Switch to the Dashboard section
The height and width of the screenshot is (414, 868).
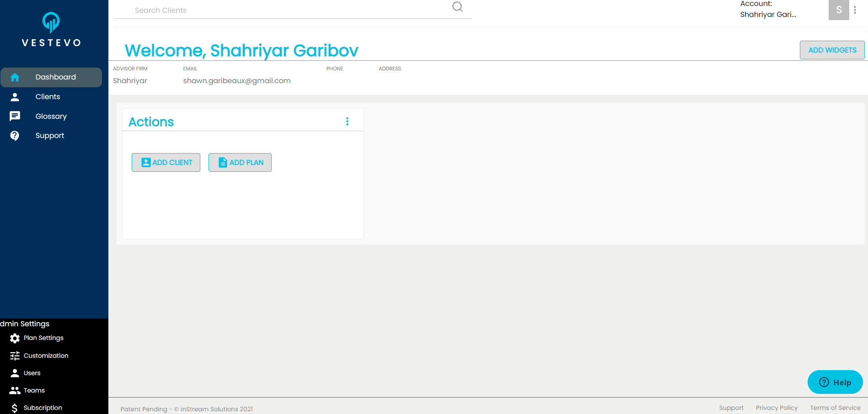[55, 77]
